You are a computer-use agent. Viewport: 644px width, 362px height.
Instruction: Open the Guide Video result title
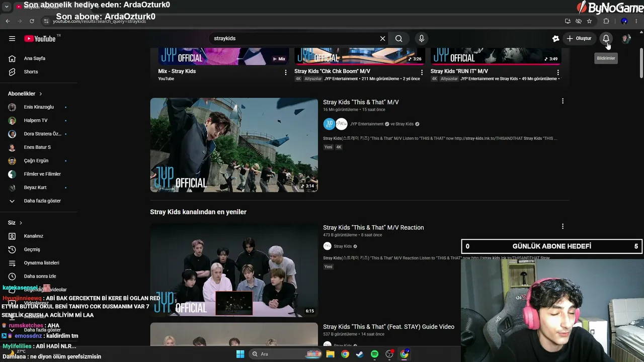pyautogui.click(x=388, y=327)
